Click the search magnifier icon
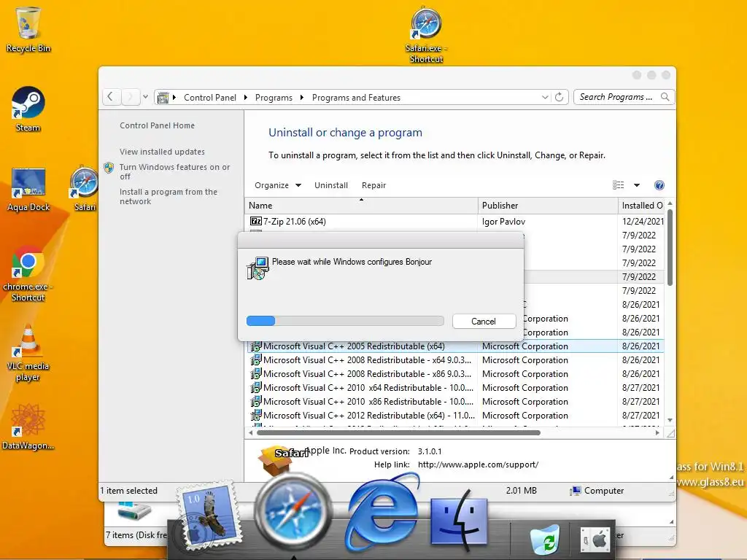The width and height of the screenshot is (747, 560). tap(665, 97)
